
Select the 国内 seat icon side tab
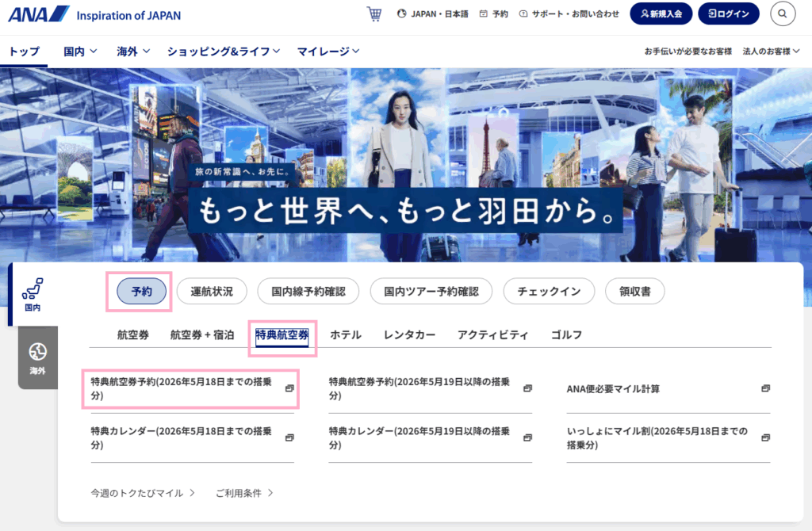[33, 294]
